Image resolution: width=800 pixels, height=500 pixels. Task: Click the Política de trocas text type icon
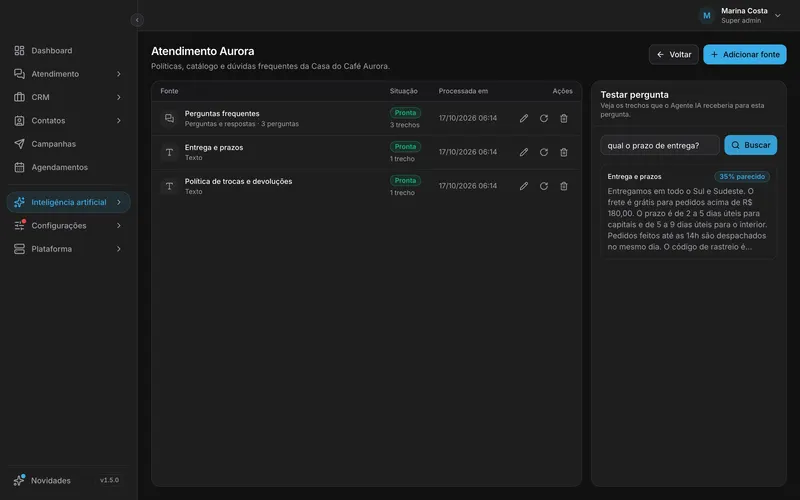click(x=169, y=186)
